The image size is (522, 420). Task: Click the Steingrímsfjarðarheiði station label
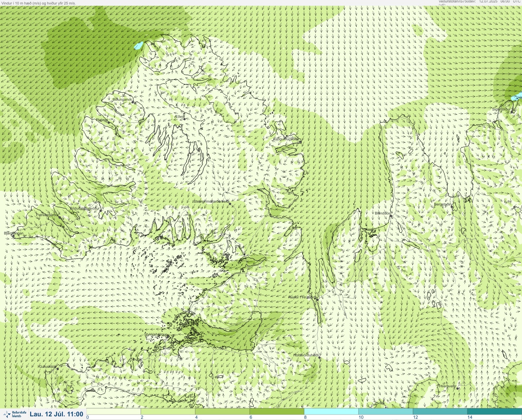211,201
